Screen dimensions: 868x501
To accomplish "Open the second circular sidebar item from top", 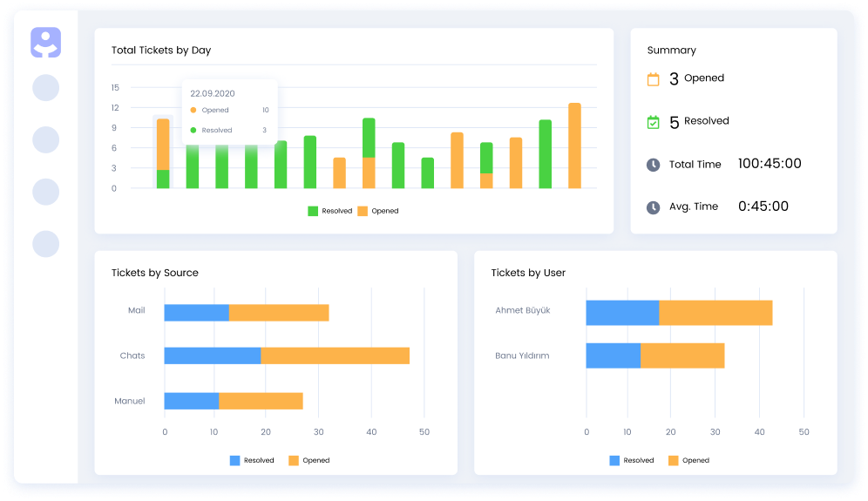I will (x=45, y=140).
